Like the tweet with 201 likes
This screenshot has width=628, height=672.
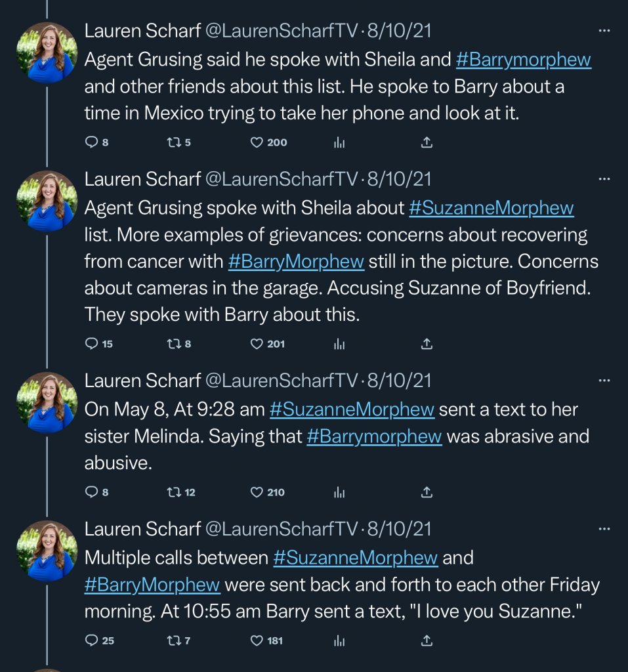click(257, 343)
